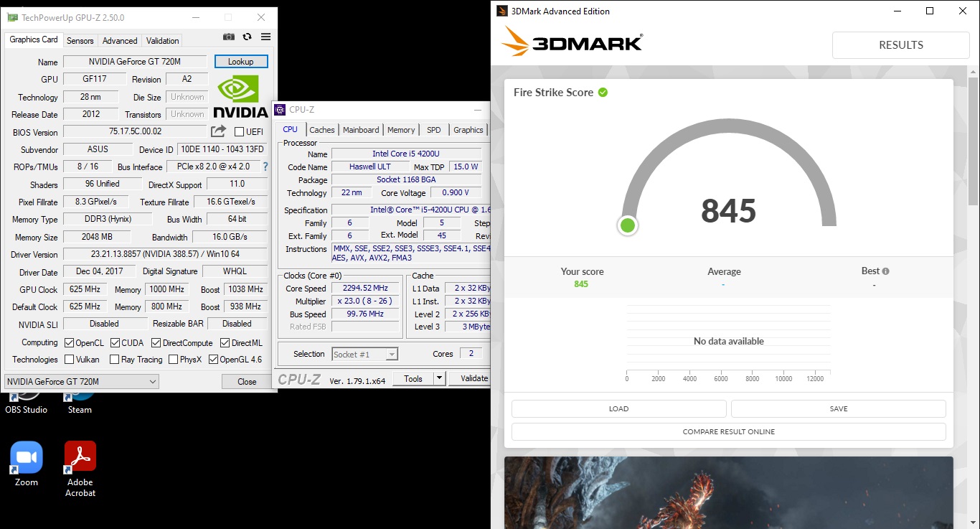Screen dimensions: 980x529
Task: Click the GPU-Z refresh icon
Action: [x=248, y=37]
